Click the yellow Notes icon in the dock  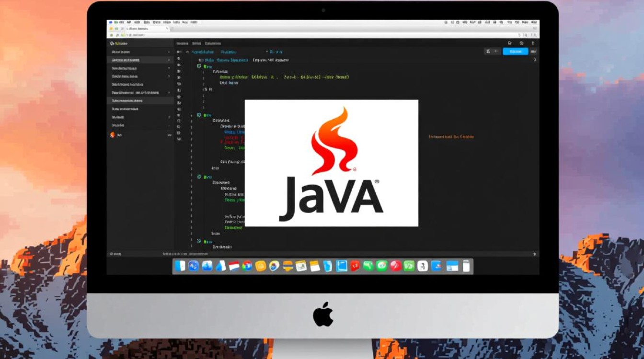coord(314,266)
